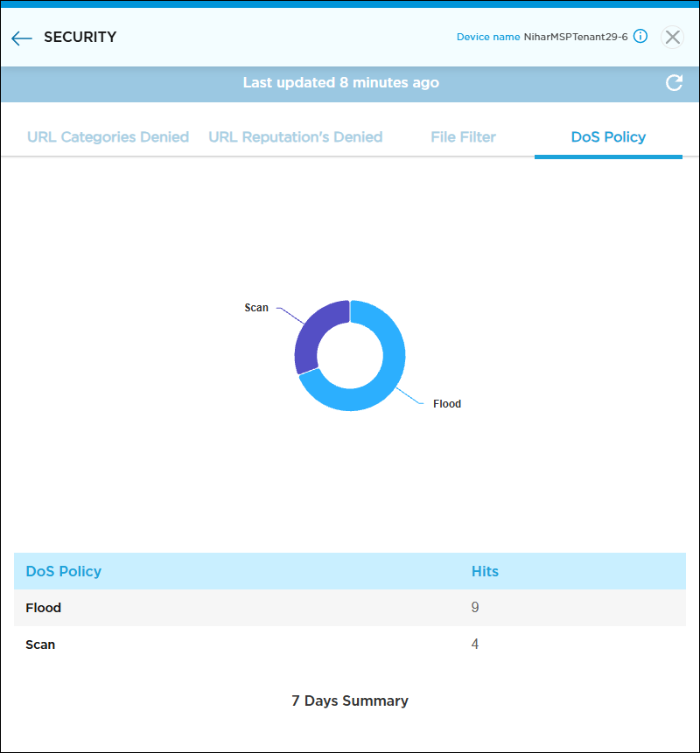The image size is (700, 753).
Task: Close the Security panel with X
Action: [672, 37]
